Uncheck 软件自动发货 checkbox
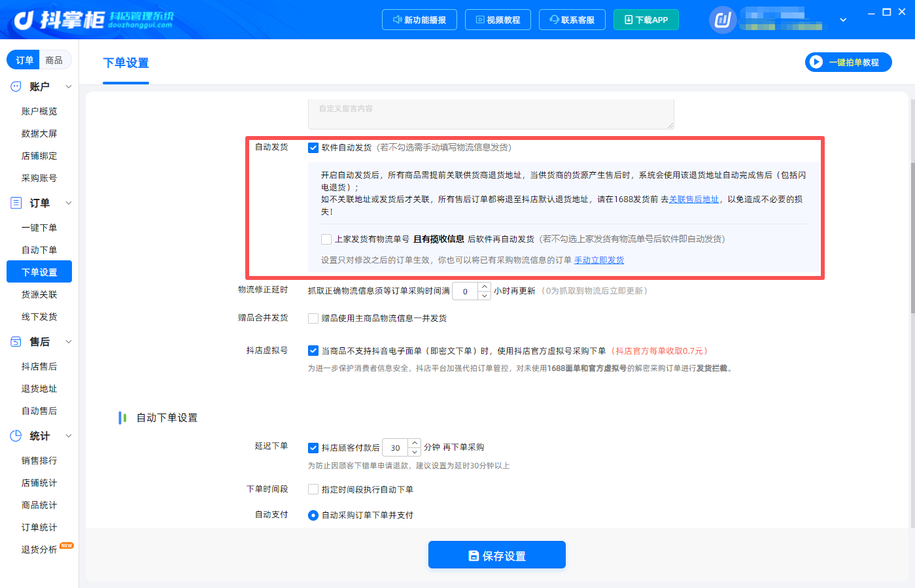This screenshot has width=915, height=588. [x=313, y=148]
